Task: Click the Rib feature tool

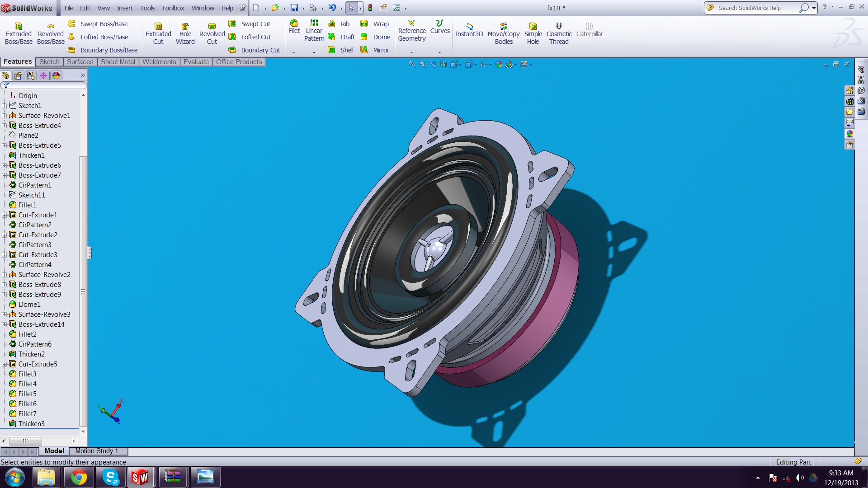Action: click(339, 24)
